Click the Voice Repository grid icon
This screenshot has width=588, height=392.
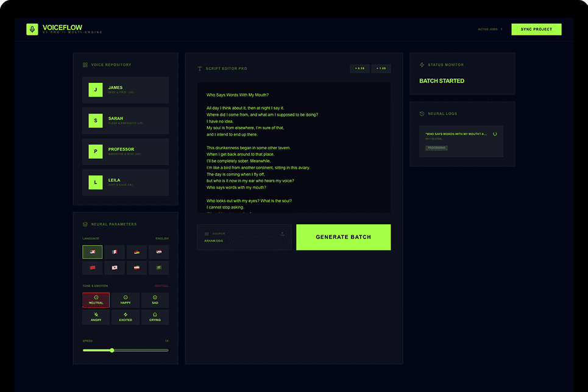point(84,64)
